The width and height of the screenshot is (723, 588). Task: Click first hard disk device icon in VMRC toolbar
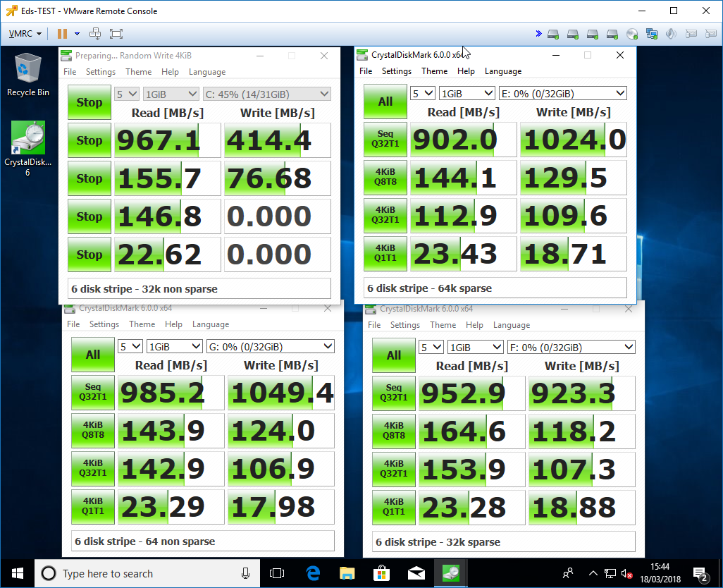[553, 34]
